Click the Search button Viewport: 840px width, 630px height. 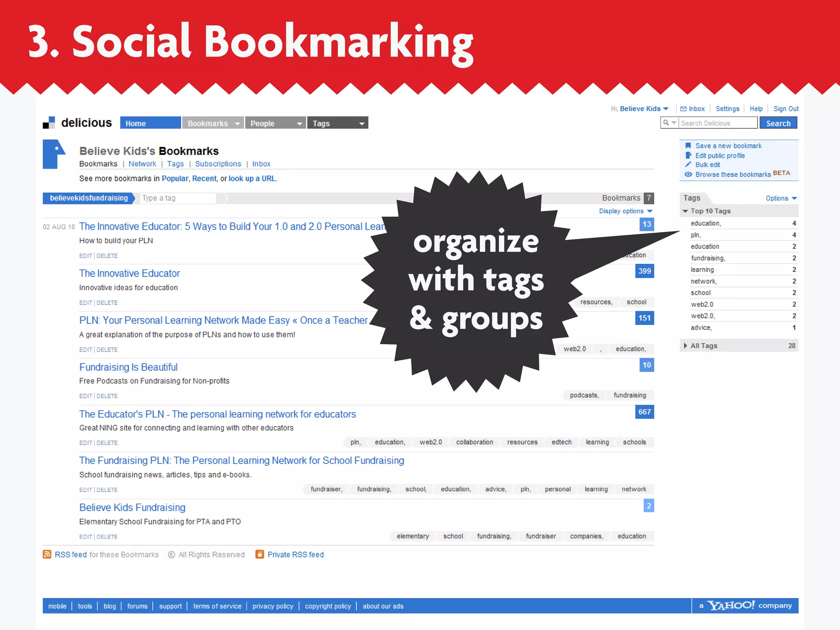click(778, 123)
